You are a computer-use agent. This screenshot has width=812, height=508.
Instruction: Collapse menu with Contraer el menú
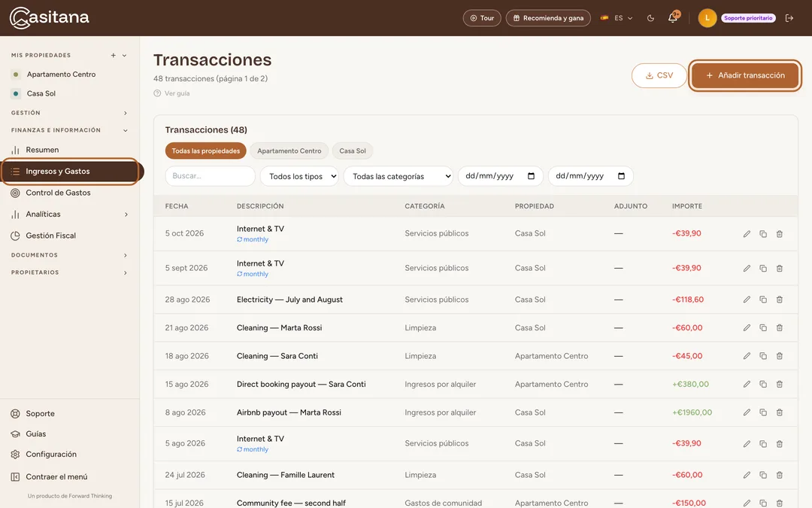[49, 477]
